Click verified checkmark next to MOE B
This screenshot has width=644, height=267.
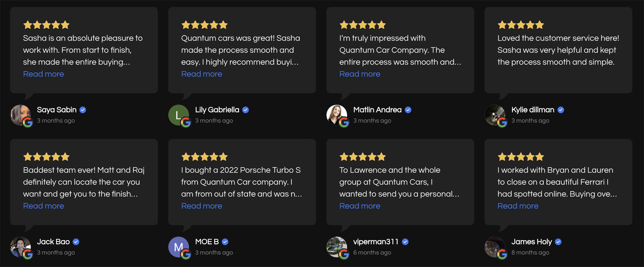point(225,242)
